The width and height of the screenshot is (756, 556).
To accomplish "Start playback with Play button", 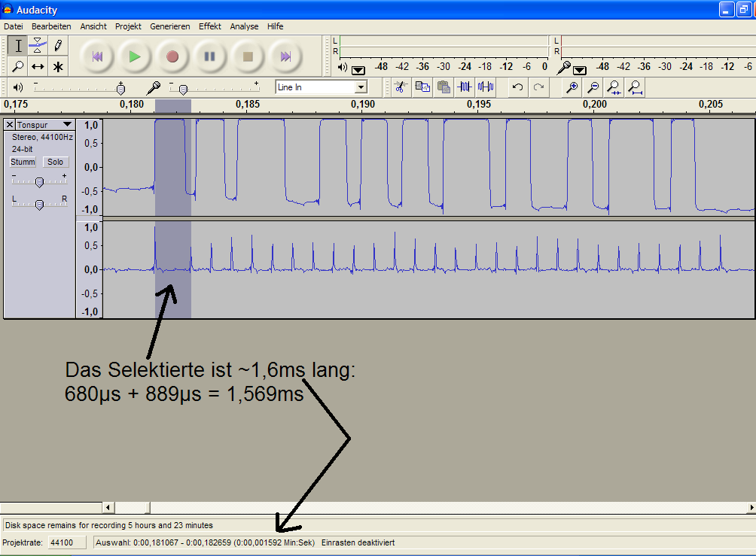I will point(135,56).
